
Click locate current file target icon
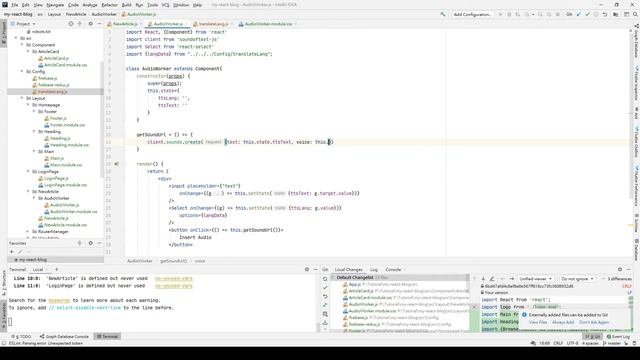click(71, 24)
